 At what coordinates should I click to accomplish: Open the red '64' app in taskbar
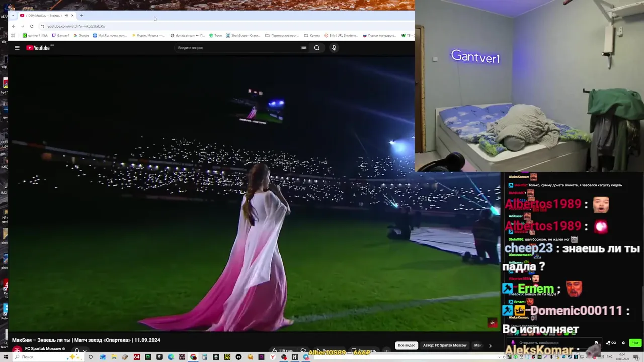(136, 357)
